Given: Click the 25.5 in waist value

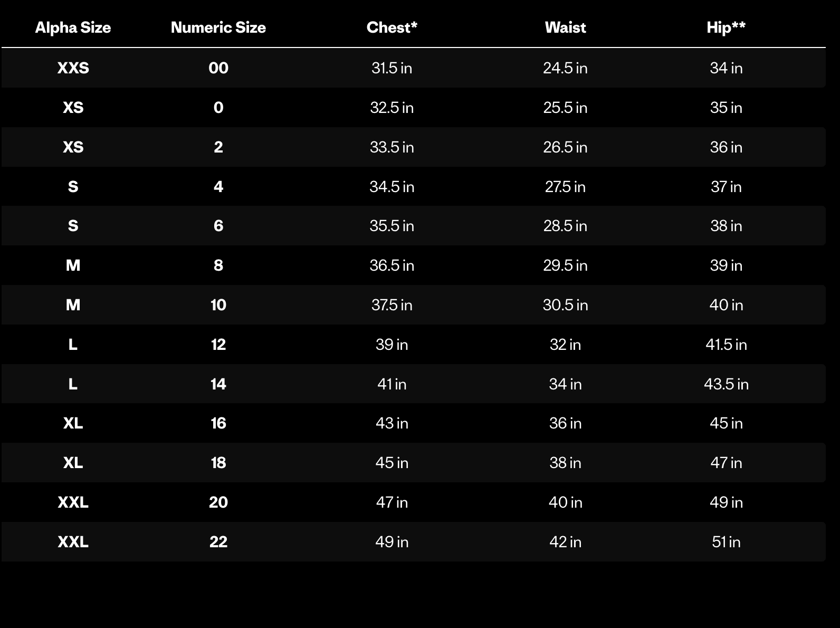Looking at the screenshot, I should pos(565,108).
